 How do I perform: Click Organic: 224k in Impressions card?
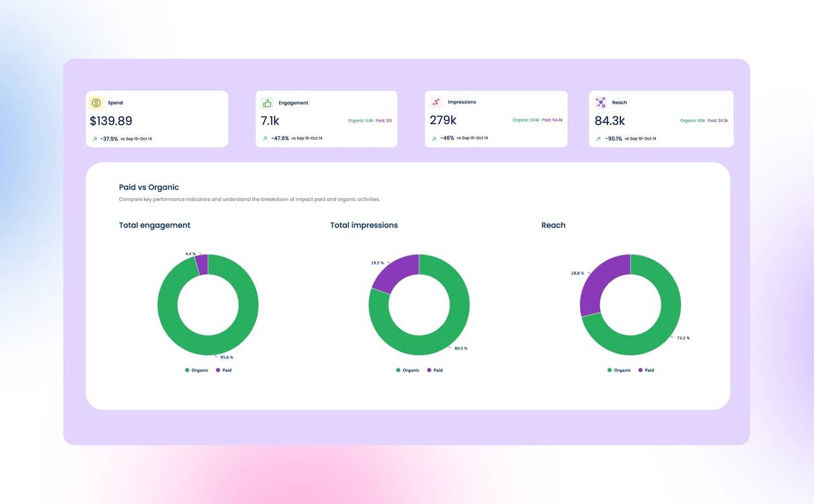(x=526, y=120)
